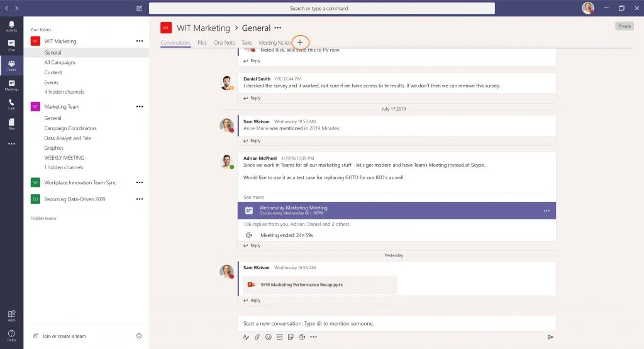This screenshot has width=644, height=349.
Task: Open manage teams settings gear
Action: click(139, 336)
